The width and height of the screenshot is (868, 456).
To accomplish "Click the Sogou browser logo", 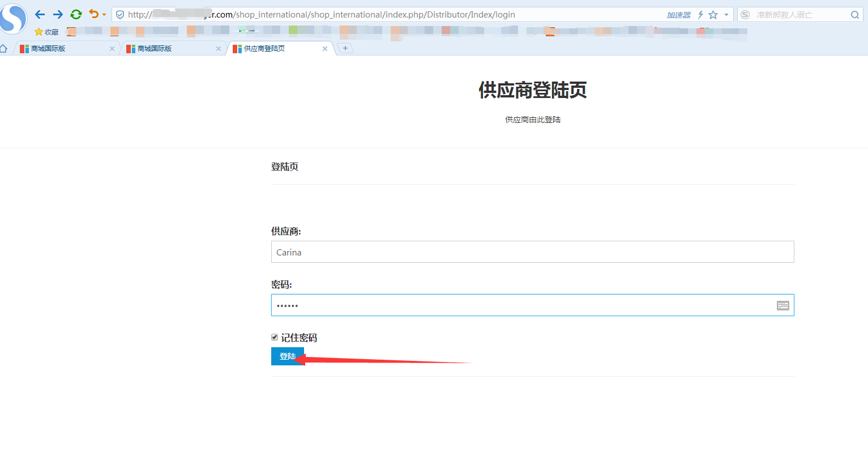I will (x=12, y=19).
